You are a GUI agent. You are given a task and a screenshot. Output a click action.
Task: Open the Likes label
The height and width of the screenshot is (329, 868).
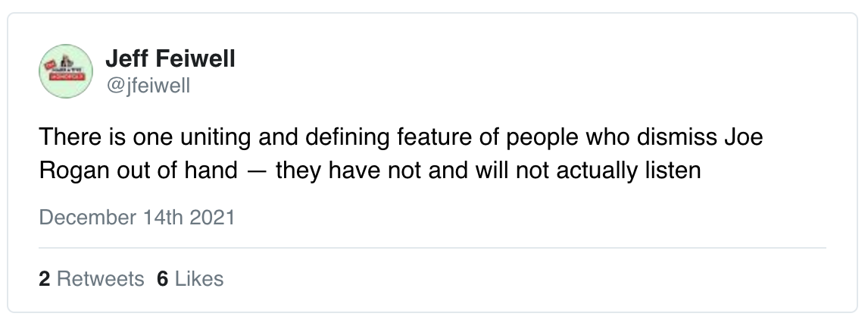(x=199, y=279)
